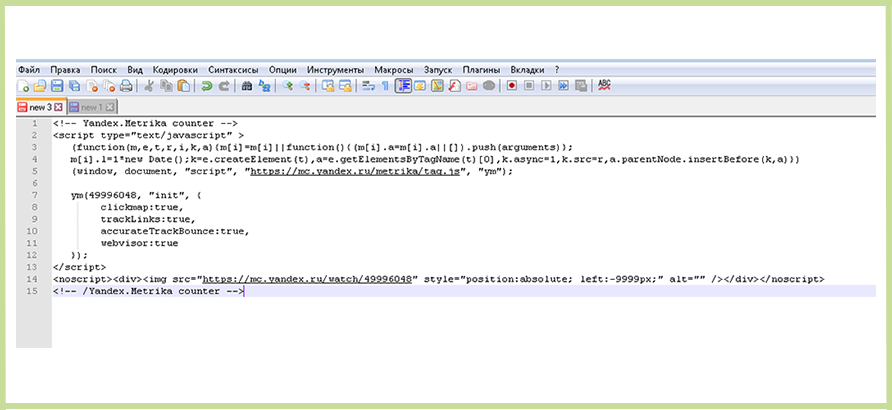Place cursor on "webvisor:true" line

pyautogui.click(x=139, y=243)
